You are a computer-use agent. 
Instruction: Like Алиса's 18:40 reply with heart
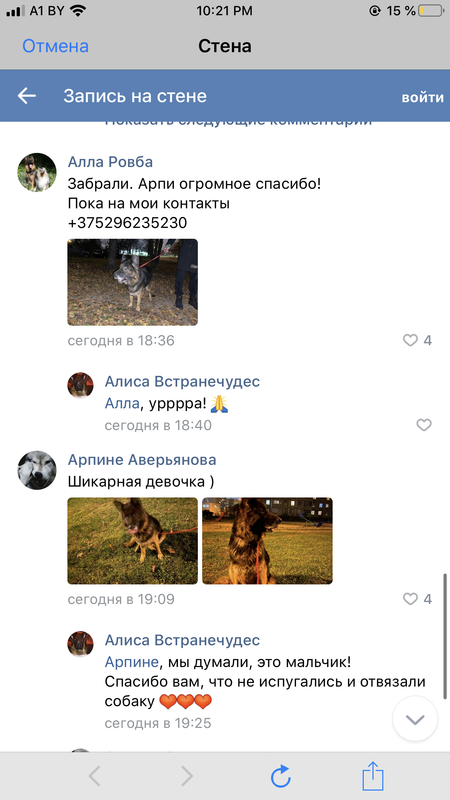[x=424, y=425]
